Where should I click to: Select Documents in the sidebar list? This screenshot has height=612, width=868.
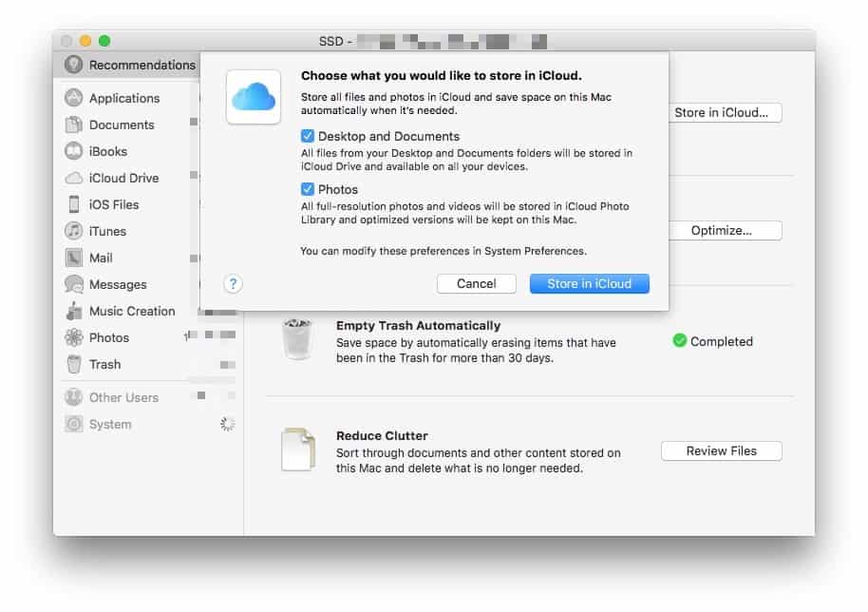[122, 124]
